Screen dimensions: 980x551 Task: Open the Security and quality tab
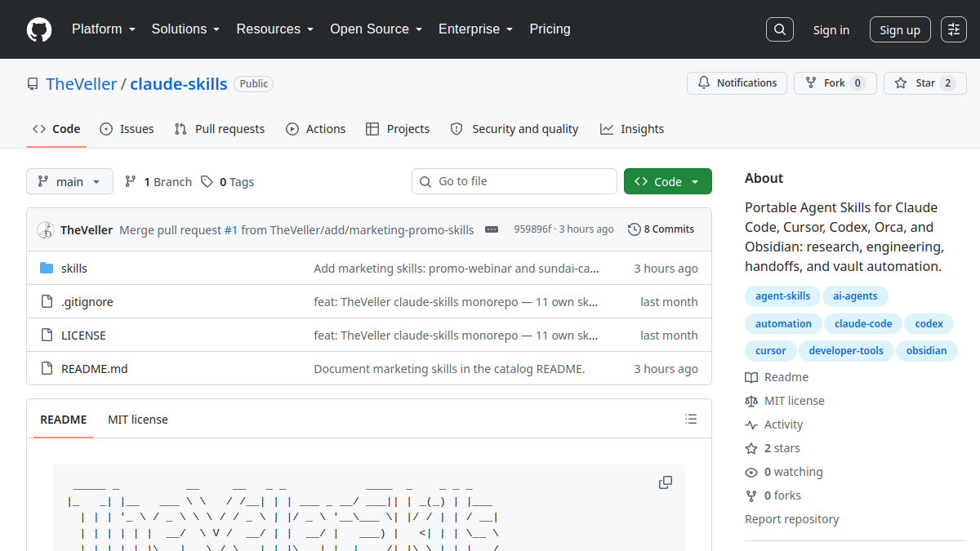(x=514, y=129)
